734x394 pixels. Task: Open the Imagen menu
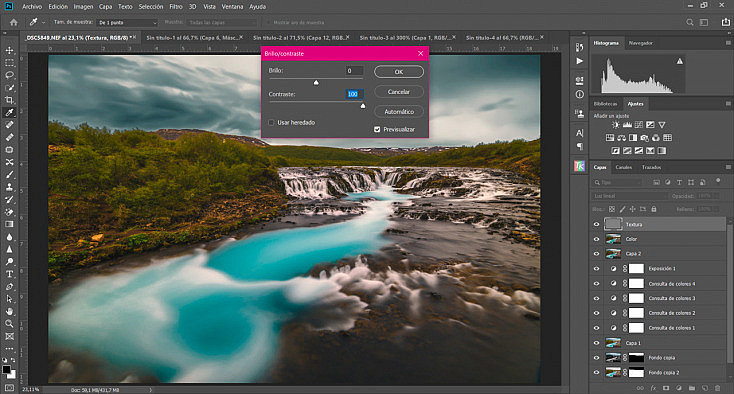(x=83, y=7)
